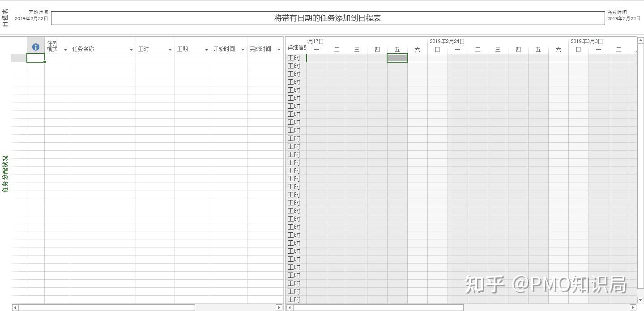Click the timeline bar 将带有日期的任务添加到日程表

pos(328,18)
